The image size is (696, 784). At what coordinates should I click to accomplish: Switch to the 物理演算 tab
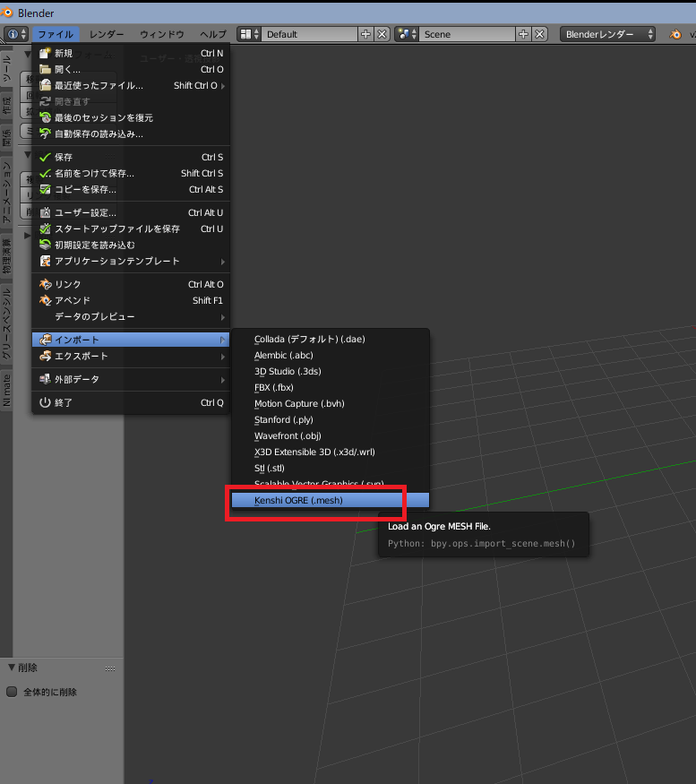tap(6, 257)
